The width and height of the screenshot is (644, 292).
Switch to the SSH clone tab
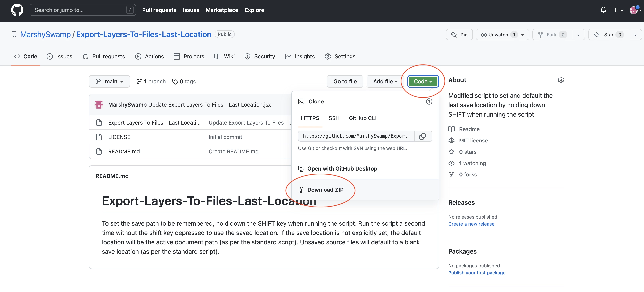(334, 118)
